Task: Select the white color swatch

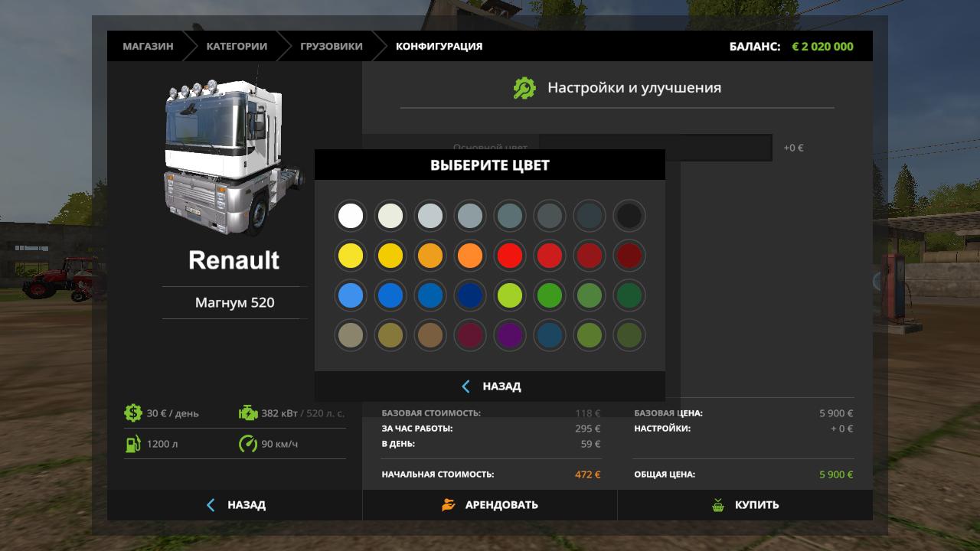Action: (x=351, y=216)
